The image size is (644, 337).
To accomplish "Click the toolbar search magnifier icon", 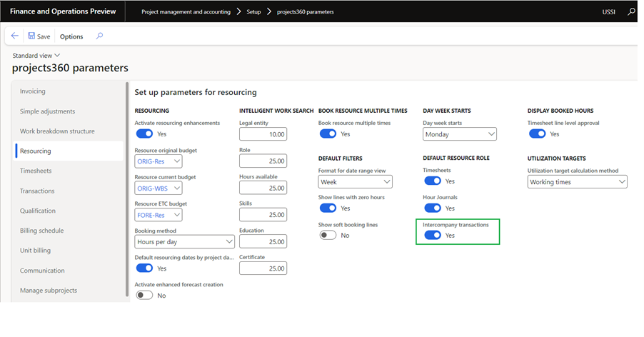I will click(x=99, y=36).
